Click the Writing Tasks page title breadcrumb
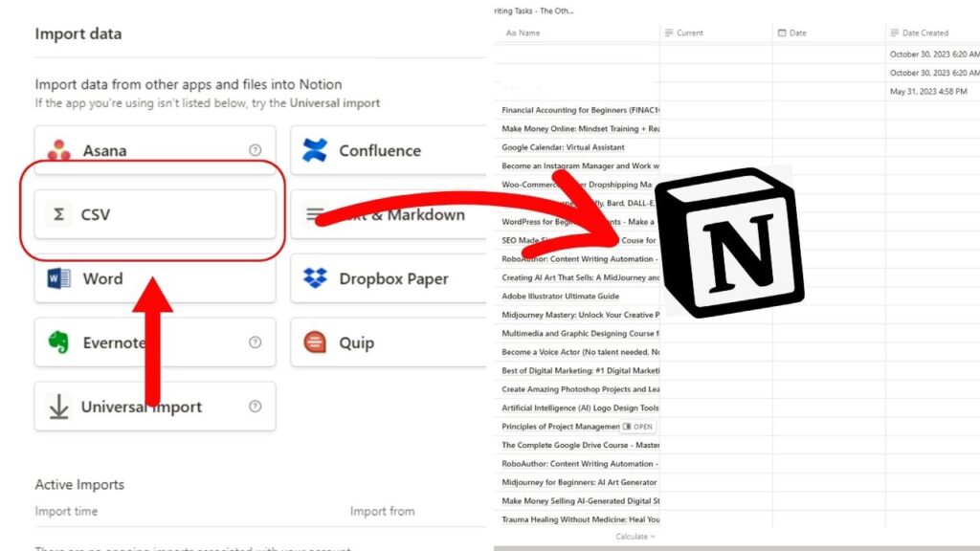980x551 pixels. pos(534,11)
